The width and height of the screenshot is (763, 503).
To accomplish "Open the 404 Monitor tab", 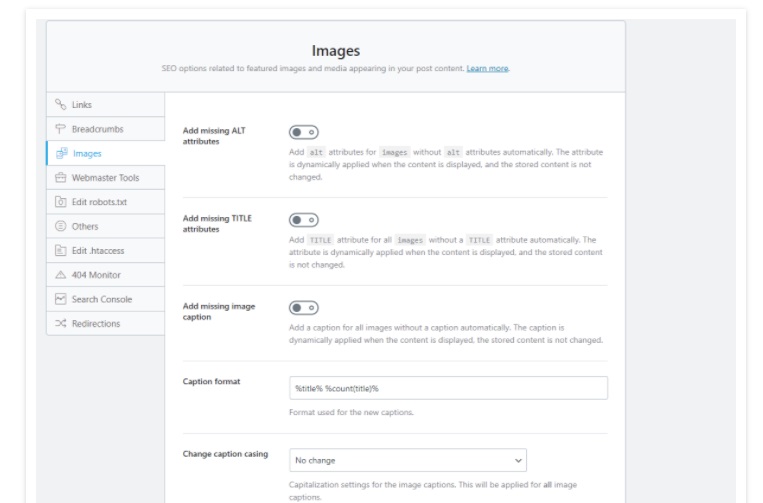I will tap(106, 275).
